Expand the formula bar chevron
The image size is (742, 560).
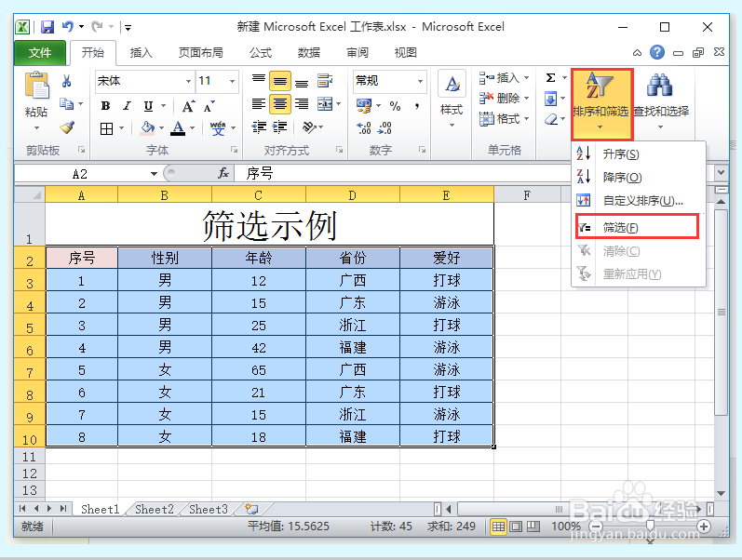click(721, 173)
